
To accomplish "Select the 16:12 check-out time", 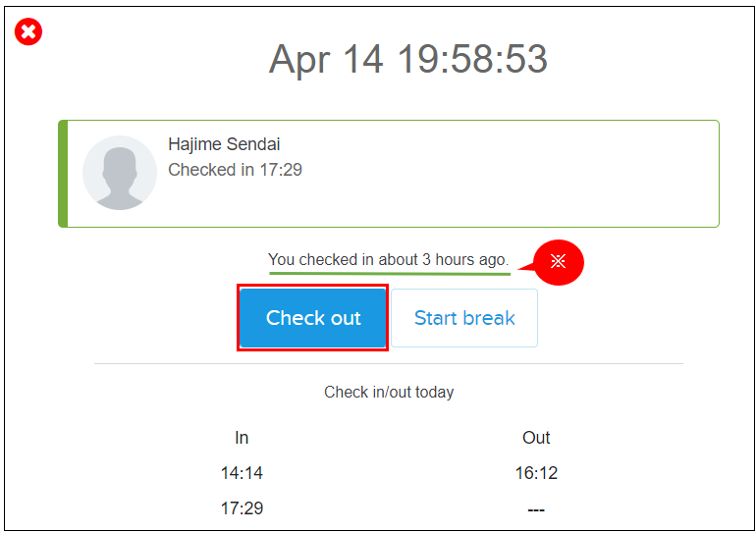I will 536,473.
